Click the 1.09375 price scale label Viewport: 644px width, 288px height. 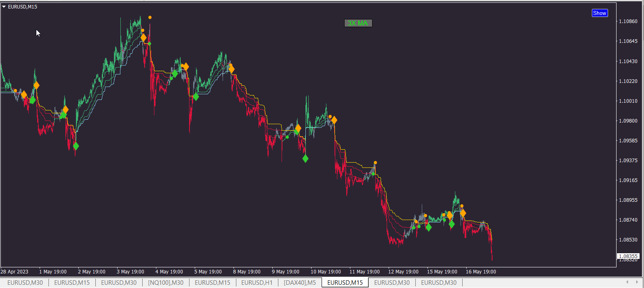(x=628, y=161)
